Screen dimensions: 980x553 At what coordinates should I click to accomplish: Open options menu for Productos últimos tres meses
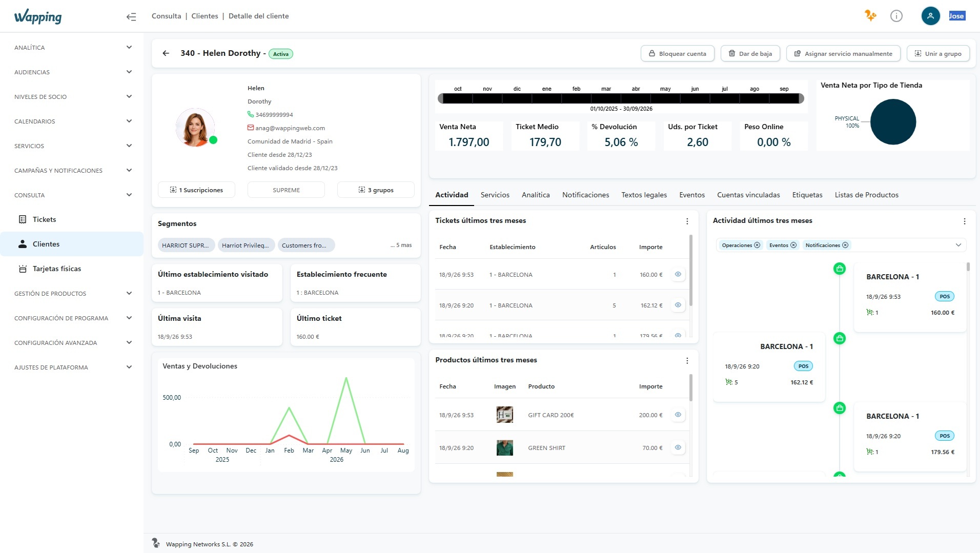tap(687, 361)
